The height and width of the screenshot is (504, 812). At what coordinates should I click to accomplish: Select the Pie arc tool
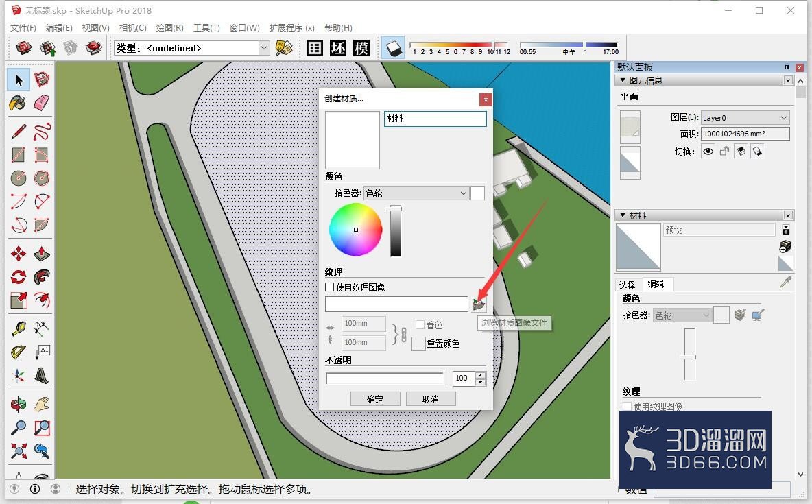42,225
